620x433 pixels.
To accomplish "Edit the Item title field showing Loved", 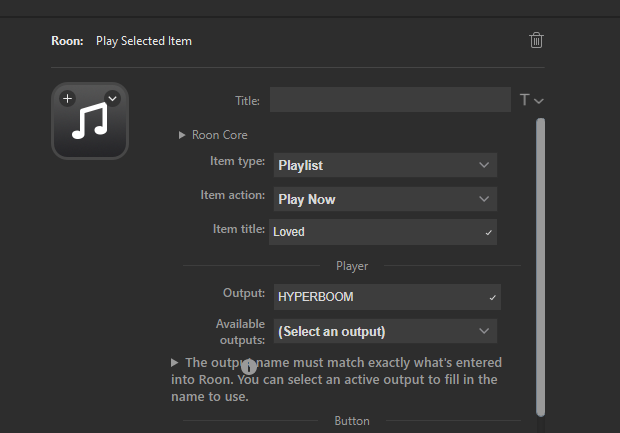I will click(383, 232).
